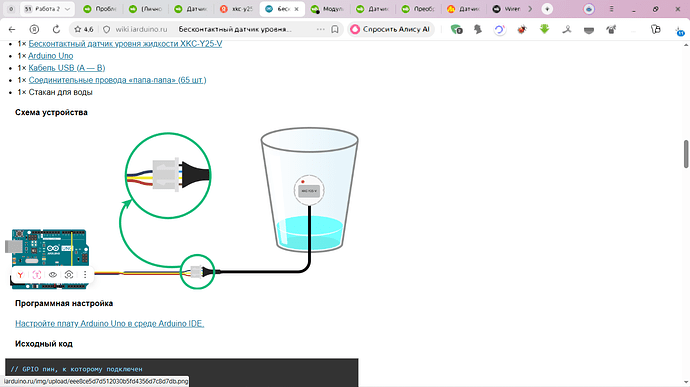The image size is (690, 387).
Task: Open the Yandex home button beside back arrow
Action: 34,29
